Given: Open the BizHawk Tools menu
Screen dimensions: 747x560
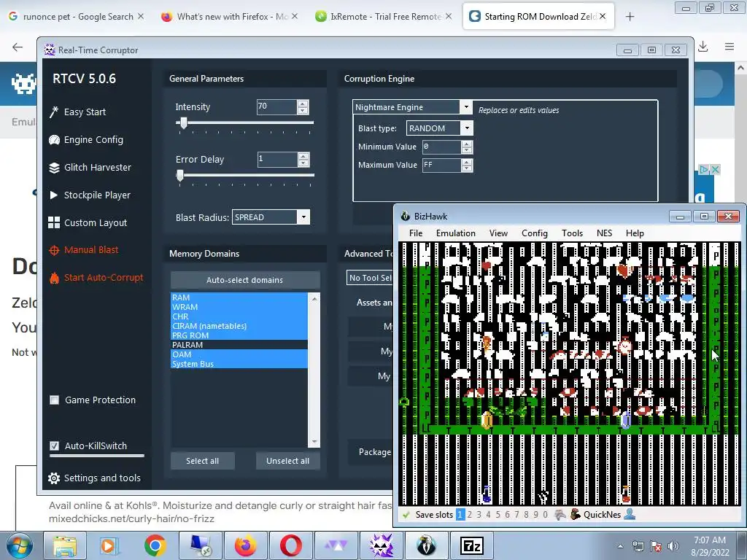Looking at the screenshot, I should pyautogui.click(x=572, y=233).
